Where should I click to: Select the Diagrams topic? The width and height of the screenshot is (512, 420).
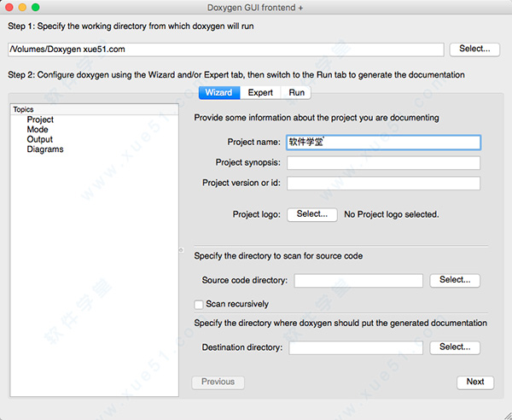point(45,149)
